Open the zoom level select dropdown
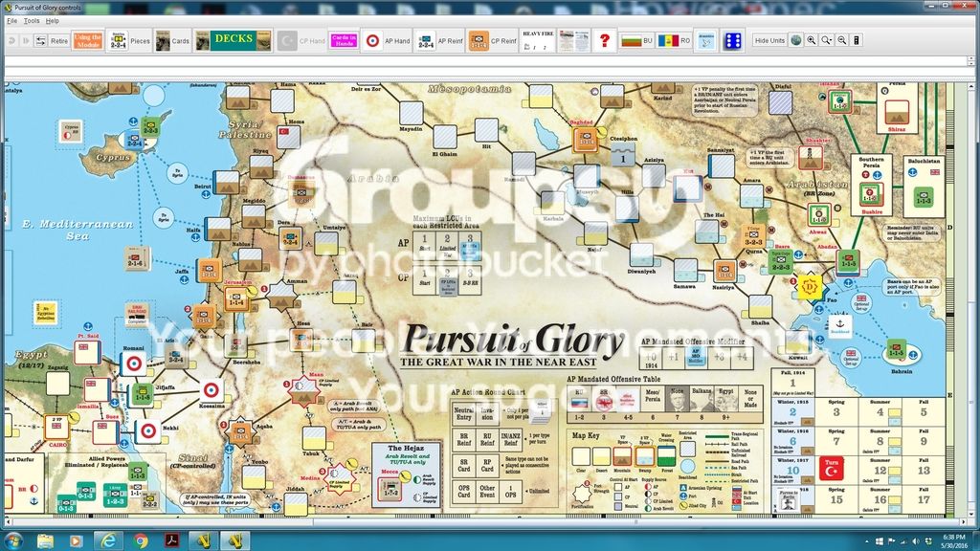Image resolution: width=980 pixels, height=551 pixels. click(x=826, y=40)
